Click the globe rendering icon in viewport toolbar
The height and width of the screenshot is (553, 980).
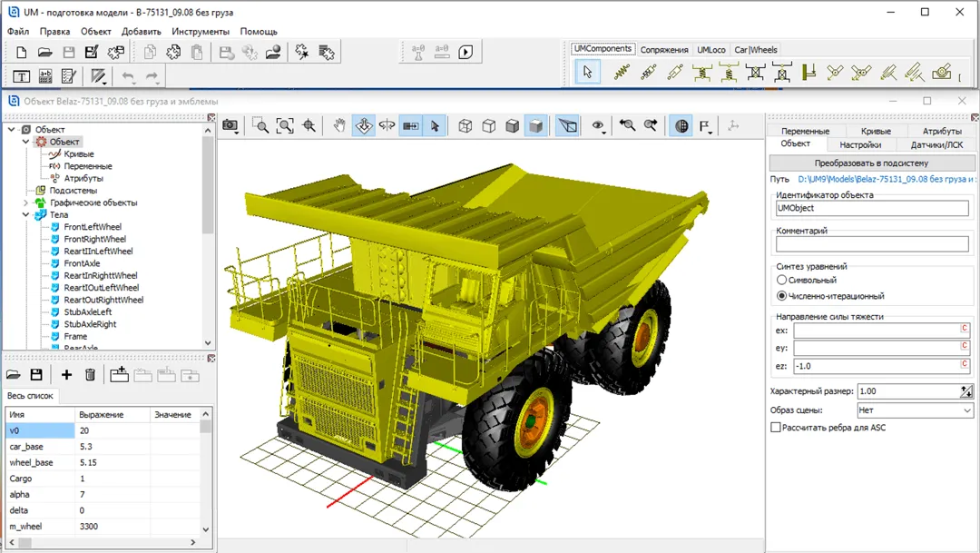pyautogui.click(x=681, y=125)
